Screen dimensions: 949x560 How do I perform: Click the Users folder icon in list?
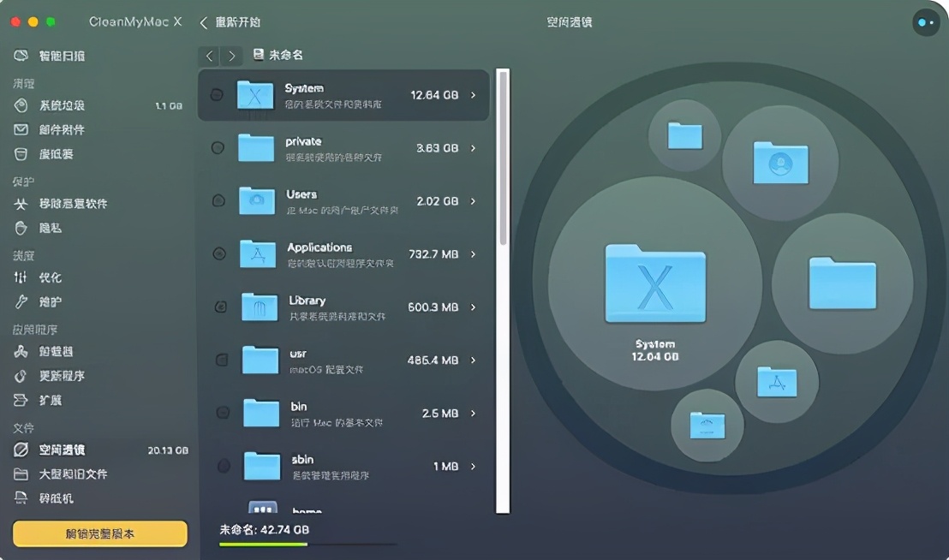(x=257, y=200)
